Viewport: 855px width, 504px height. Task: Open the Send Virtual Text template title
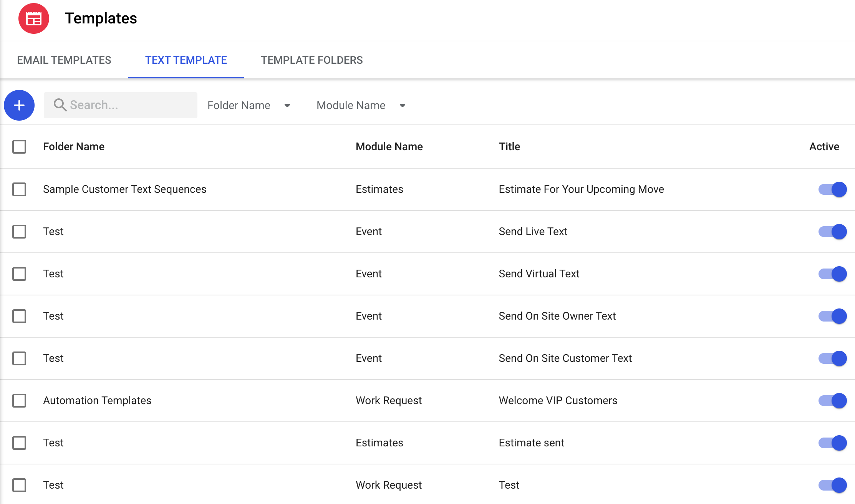[539, 274]
